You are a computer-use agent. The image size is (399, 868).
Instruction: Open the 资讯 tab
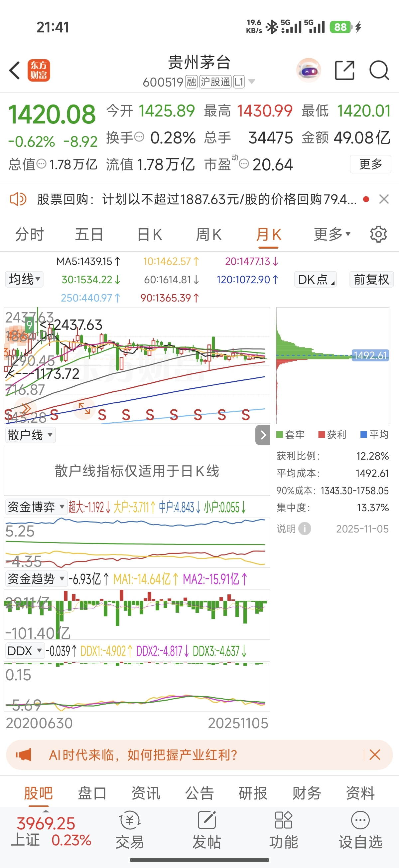(146, 793)
